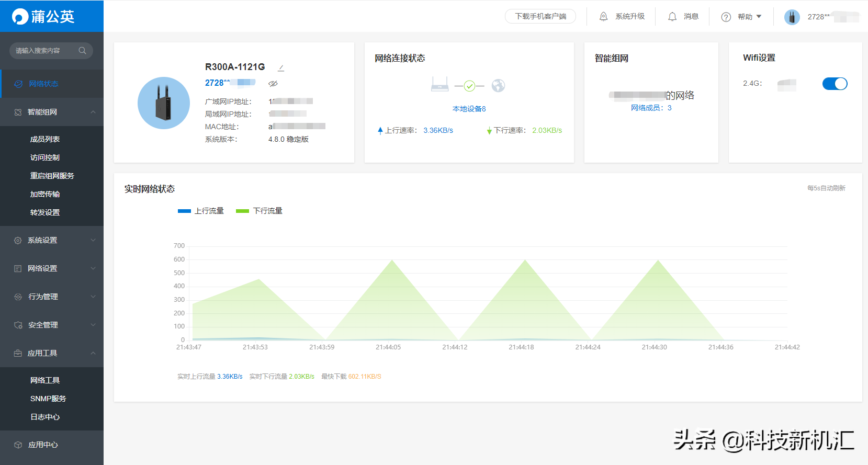The image size is (868, 465).
Task: Click the 网络设置 sidebar icon
Action: 18,268
